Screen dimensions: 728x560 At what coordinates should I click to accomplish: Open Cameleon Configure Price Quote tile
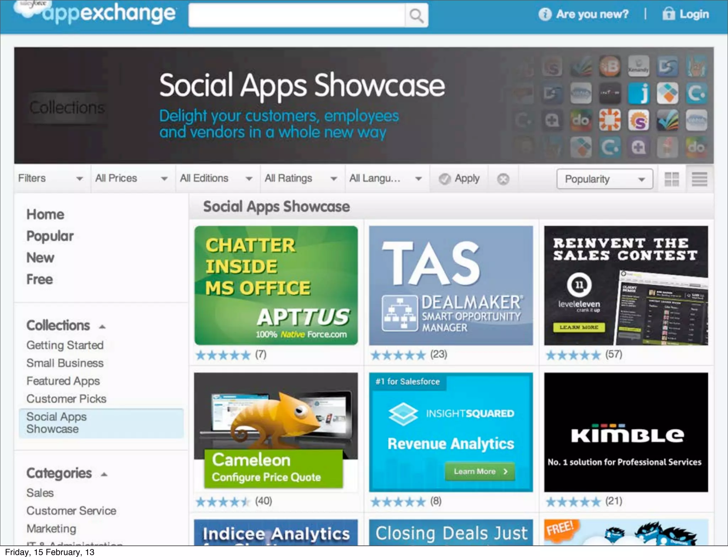tap(276, 432)
